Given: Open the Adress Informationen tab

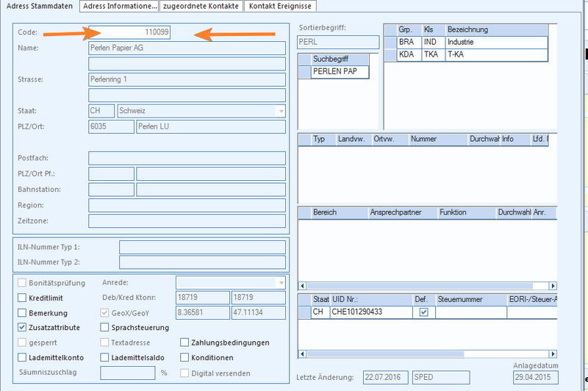Looking at the screenshot, I should 120,6.
